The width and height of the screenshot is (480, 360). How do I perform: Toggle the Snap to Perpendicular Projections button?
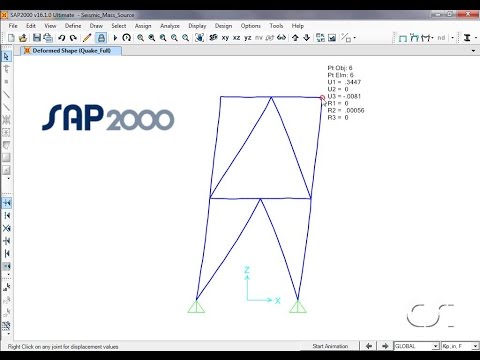7,241
